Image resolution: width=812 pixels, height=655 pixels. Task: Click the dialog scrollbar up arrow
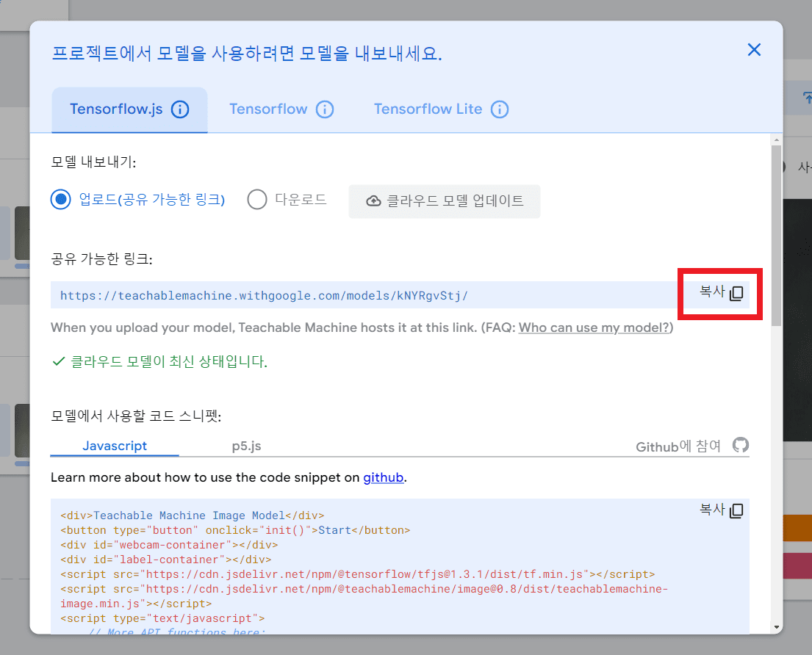[x=776, y=140]
